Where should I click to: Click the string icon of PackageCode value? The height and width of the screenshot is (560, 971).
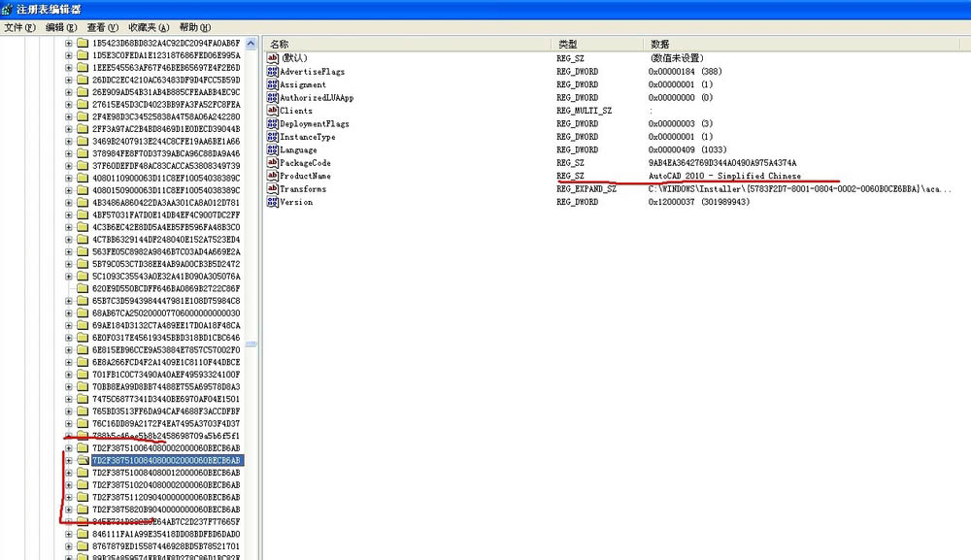(x=273, y=162)
